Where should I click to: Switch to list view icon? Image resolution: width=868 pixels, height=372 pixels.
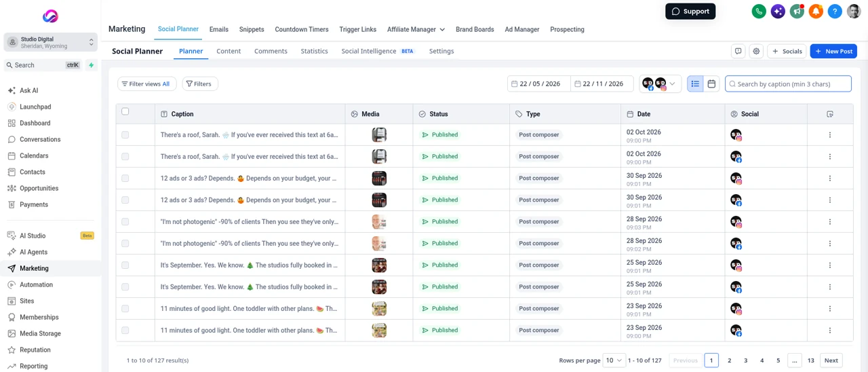coord(695,84)
